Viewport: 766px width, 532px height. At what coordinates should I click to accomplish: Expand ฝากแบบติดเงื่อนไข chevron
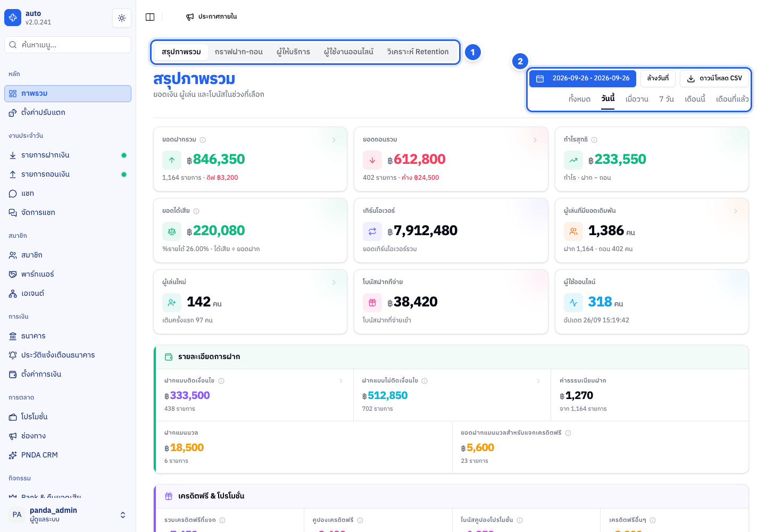pyautogui.click(x=341, y=381)
